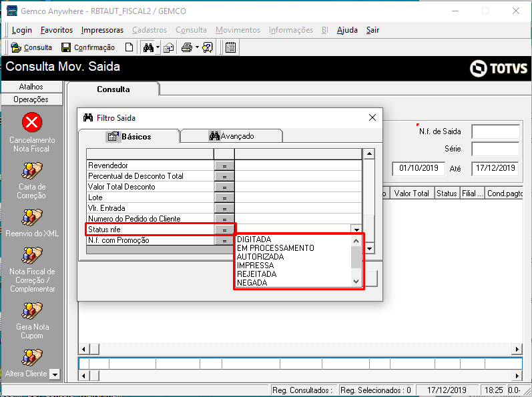The image size is (532, 397).
Task: Click results grid horizontal scroll right arrow
Action: click(x=517, y=349)
